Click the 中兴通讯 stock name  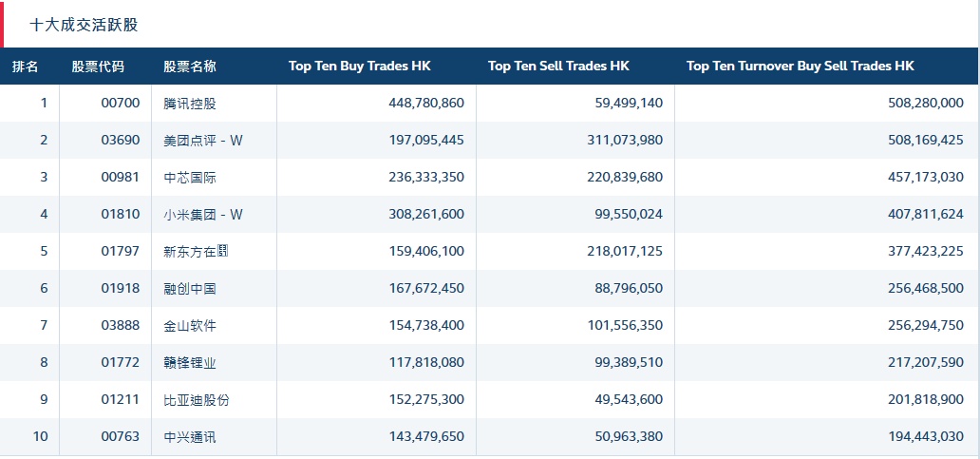[x=190, y=437]
